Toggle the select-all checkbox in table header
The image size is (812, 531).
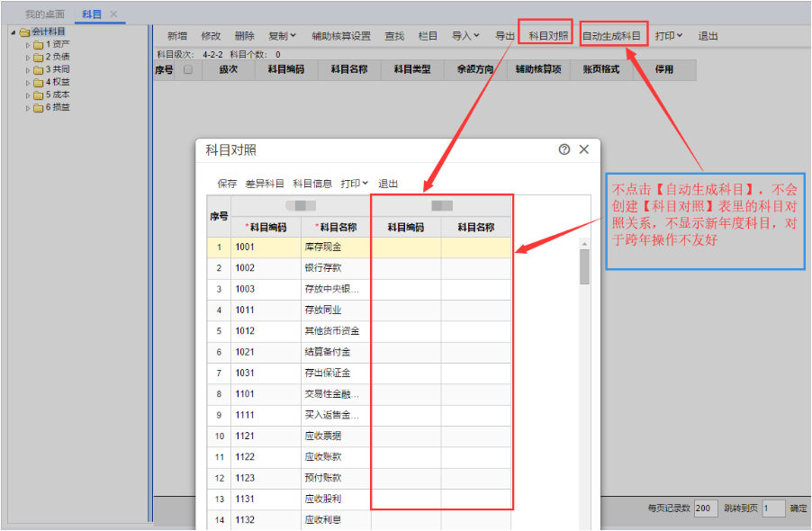(188, 69)
